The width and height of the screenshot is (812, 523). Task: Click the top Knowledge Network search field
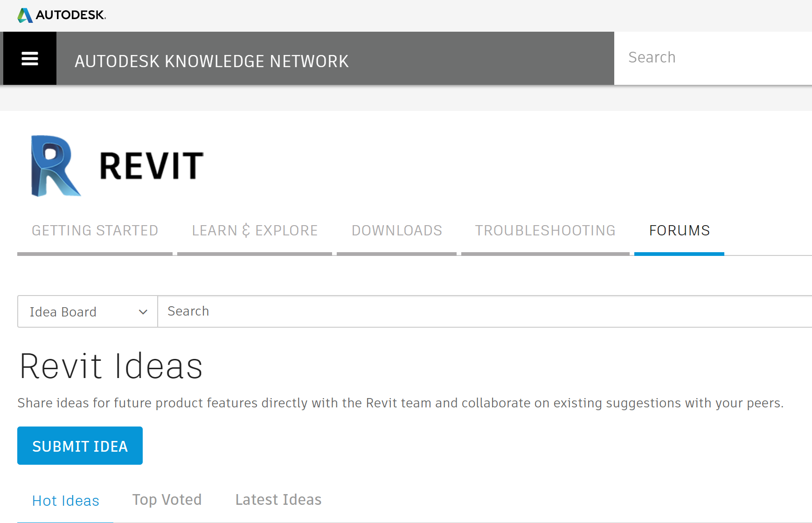pos(713,58)
